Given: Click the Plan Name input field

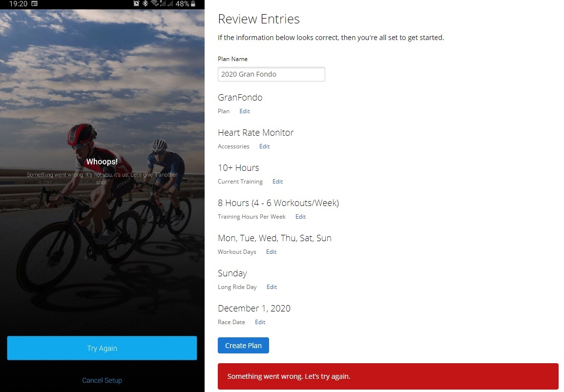Looking at the screenshot, I should pos(271,74).
